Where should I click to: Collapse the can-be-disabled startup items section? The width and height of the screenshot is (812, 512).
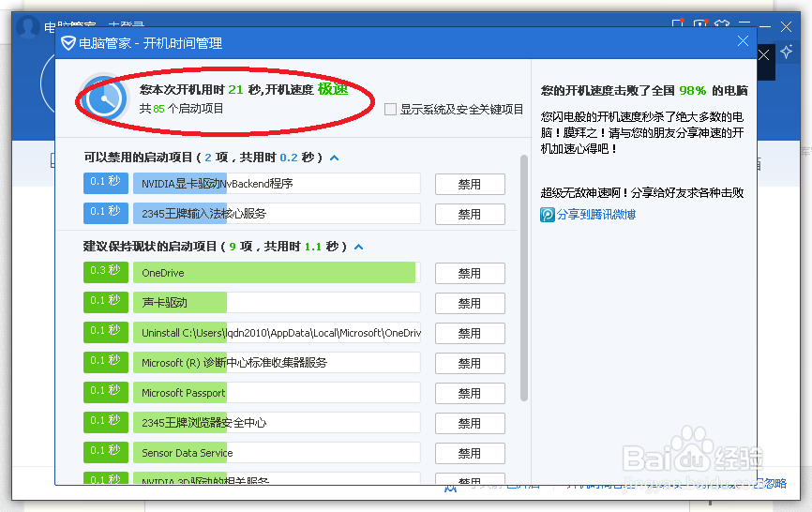coord(335,158)
